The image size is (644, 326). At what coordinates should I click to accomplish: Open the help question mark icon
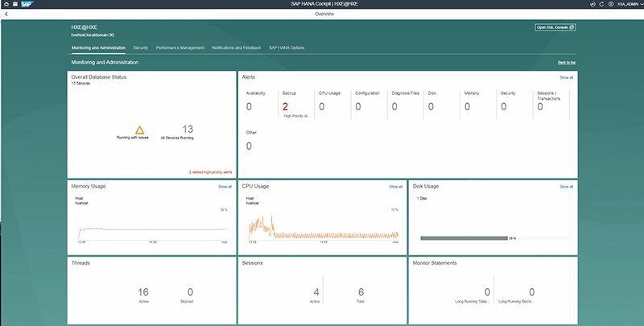[x=611, y=4]
